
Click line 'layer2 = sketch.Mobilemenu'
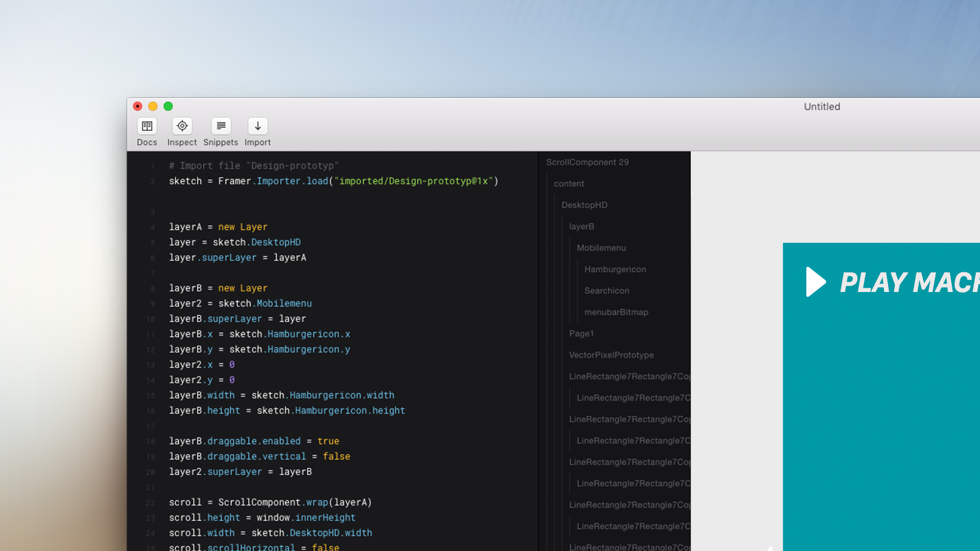click(240, 303)
